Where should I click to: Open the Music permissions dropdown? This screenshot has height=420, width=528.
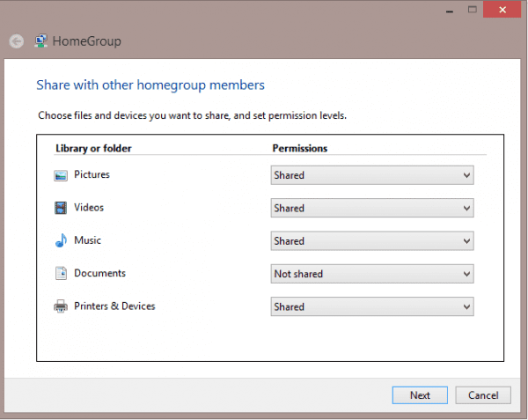[x=372, y=241]
